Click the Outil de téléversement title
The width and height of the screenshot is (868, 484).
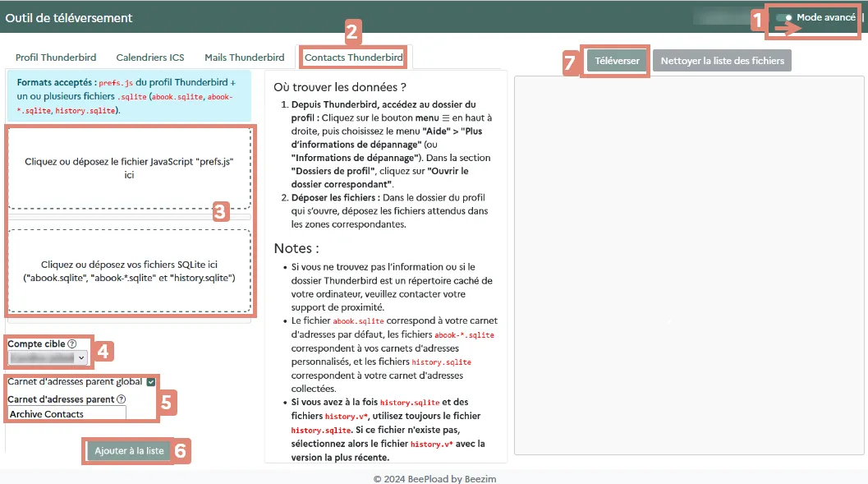(69, 18)
